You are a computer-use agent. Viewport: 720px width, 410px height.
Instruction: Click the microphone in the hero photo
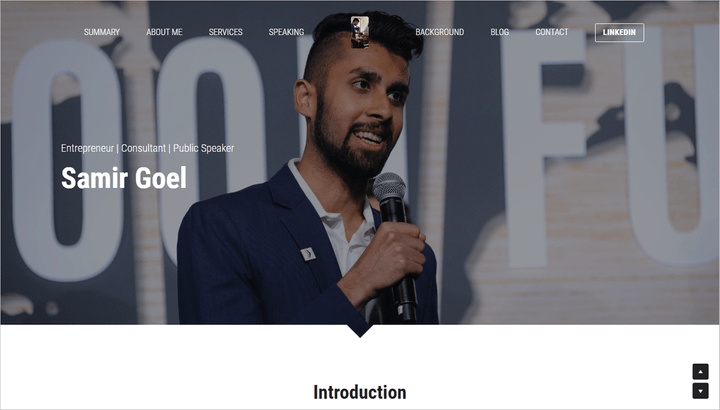coord(394,246)
